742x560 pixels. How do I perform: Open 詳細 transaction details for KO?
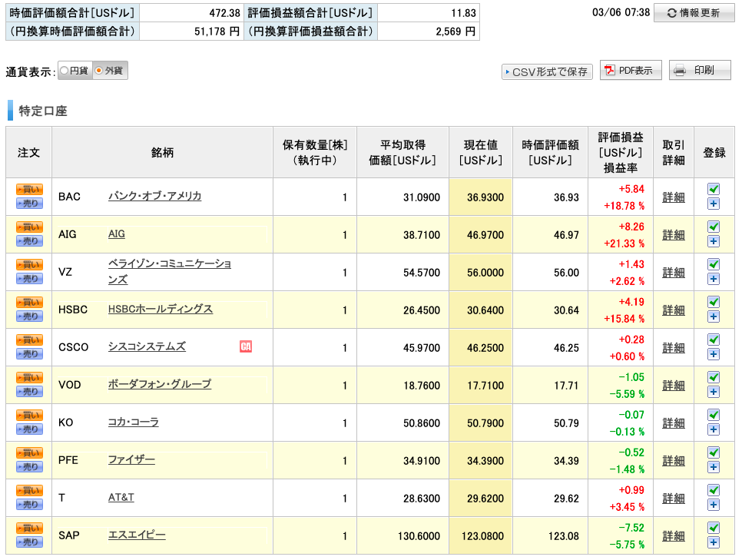click(674, 423)
